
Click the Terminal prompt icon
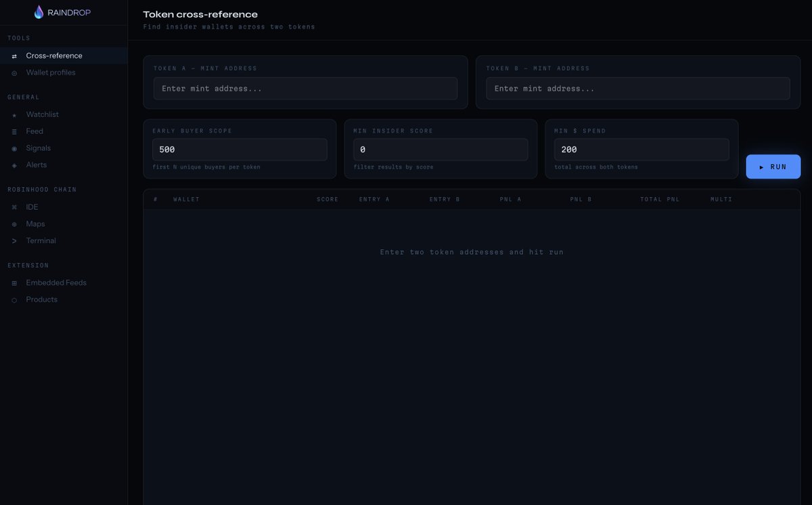(x=14, y=241)
